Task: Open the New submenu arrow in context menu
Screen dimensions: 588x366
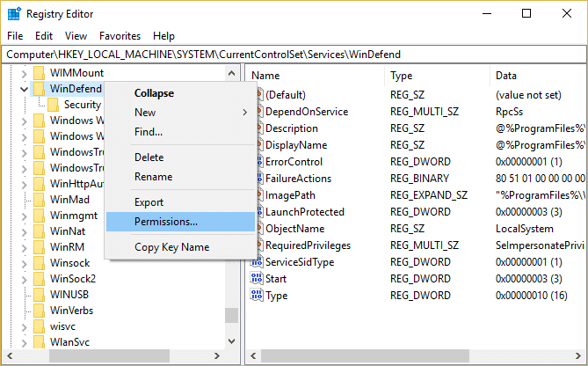Action: click(x=244, y=113)
